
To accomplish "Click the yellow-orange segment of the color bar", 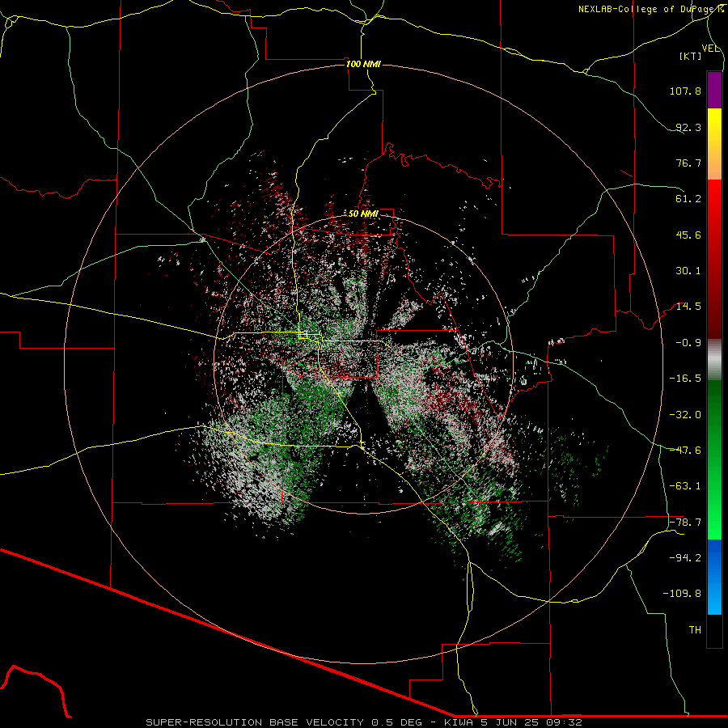I will (x=714, y=144).
